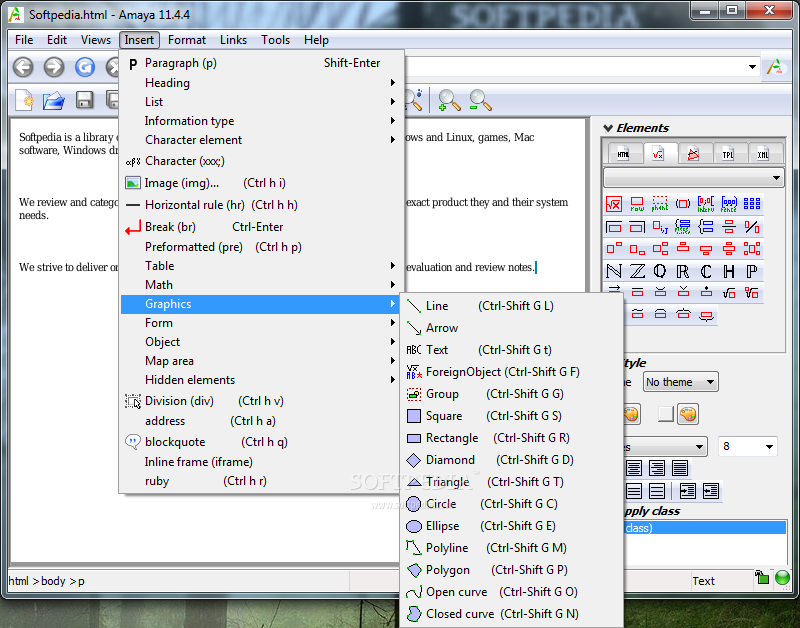The width and height of the screenshot is (800, 628).
Task: Open the Elements category dropdown
Action: click(693, 178)
